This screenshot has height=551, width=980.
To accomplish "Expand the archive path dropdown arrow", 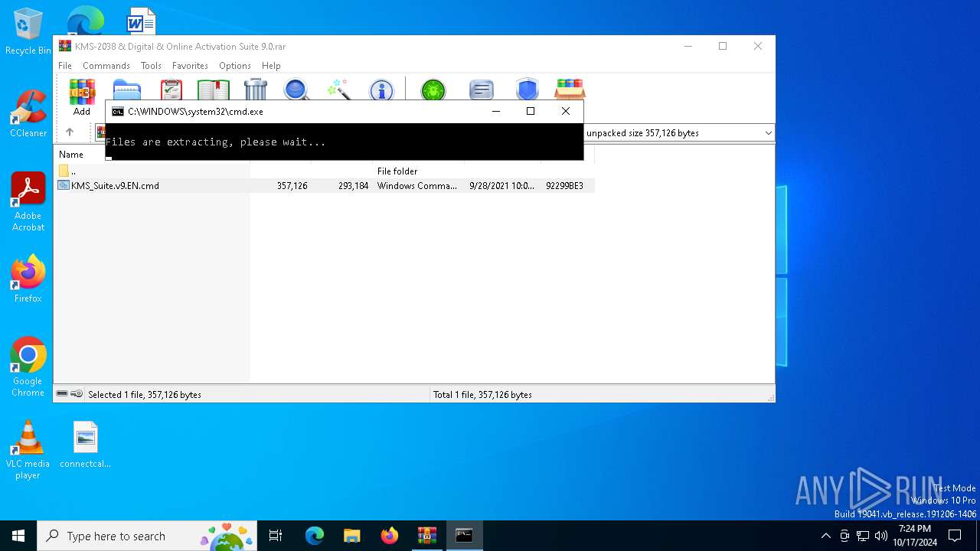I will coord(768,133).
